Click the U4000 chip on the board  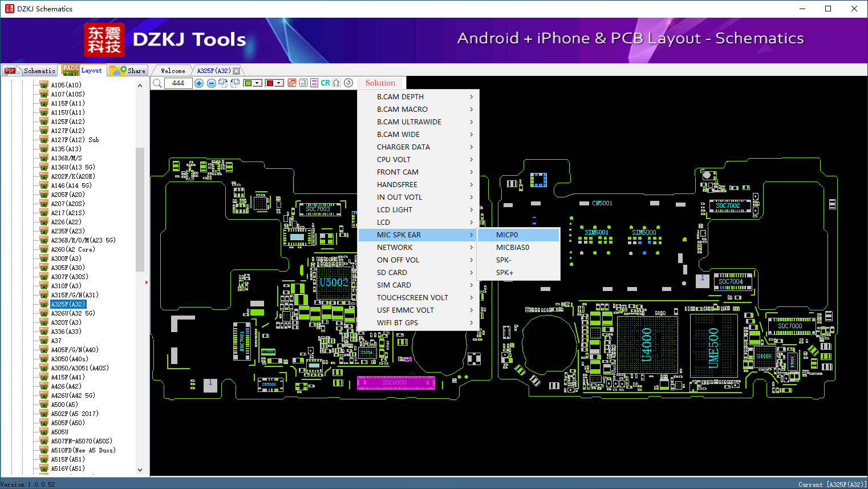[x=646, y=344]
